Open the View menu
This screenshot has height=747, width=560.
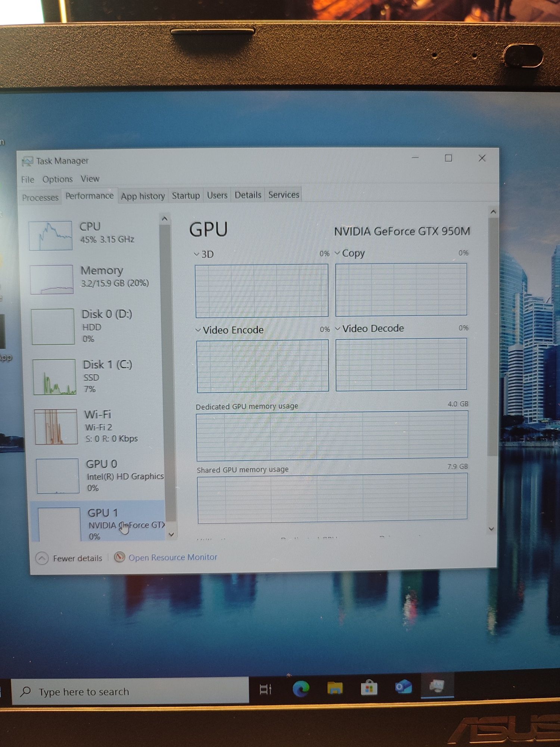(x=90, y=179)
